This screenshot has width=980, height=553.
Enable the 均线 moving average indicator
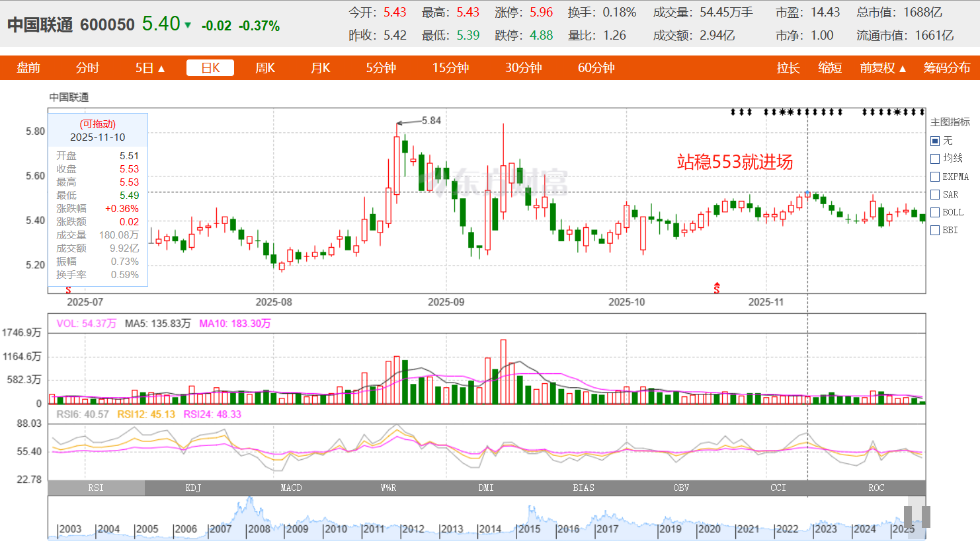click(935, 159)
